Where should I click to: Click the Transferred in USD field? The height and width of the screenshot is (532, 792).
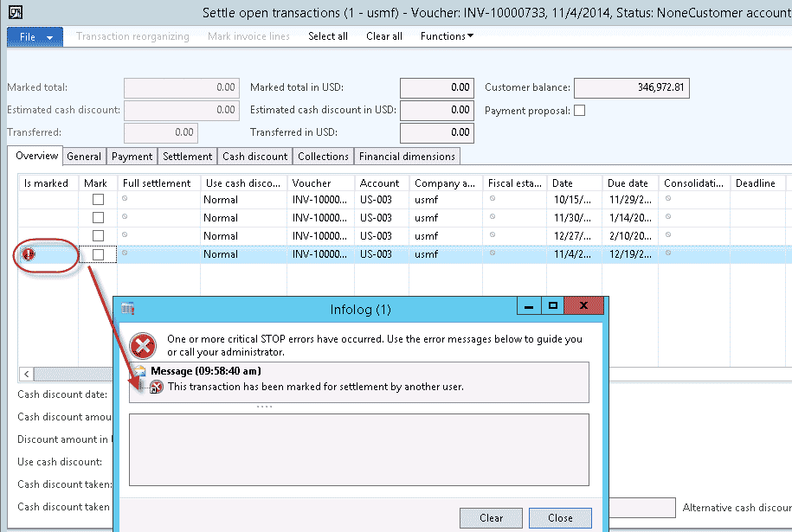click(x=437, y=133)
